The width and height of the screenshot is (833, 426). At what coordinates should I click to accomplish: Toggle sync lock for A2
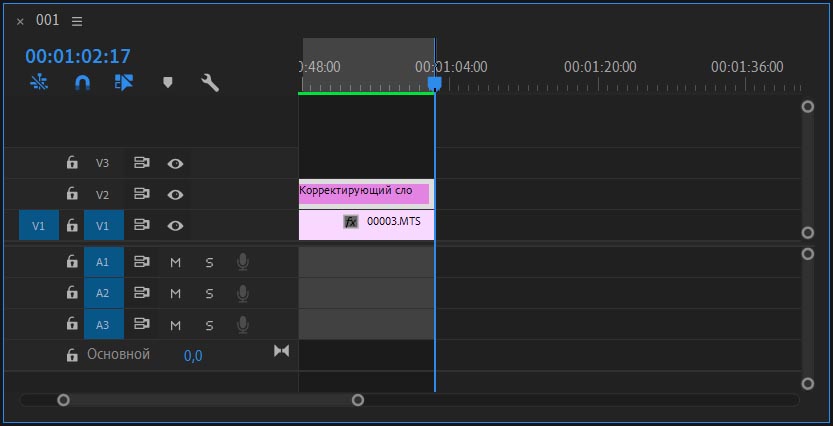(x=141, y=293)
